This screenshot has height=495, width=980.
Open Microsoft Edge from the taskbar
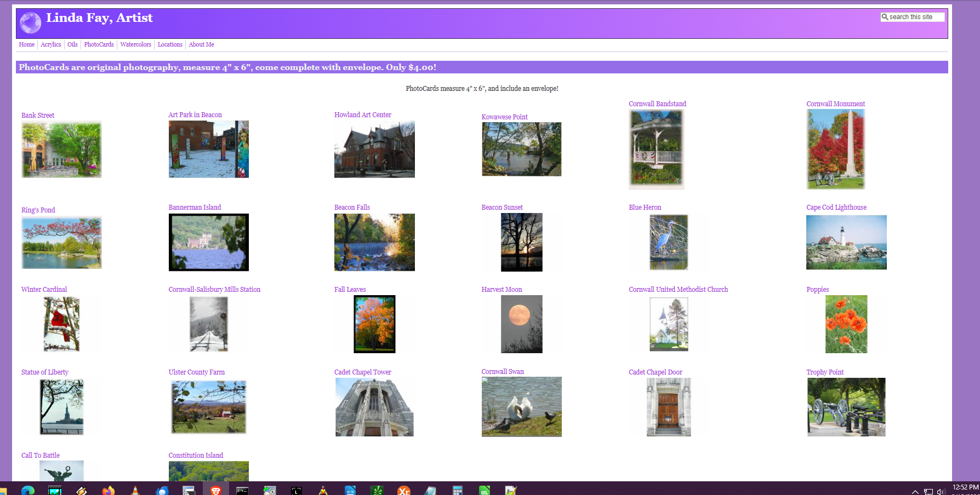28,490
